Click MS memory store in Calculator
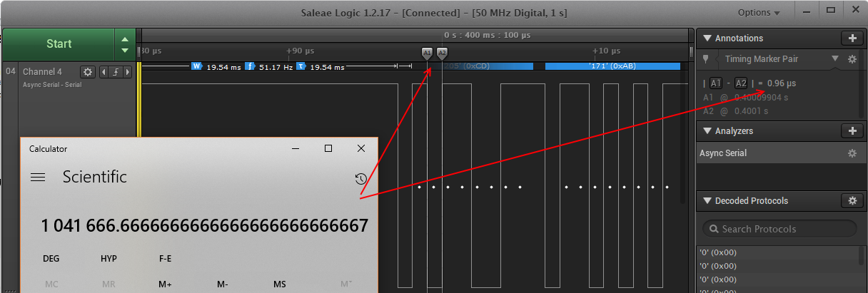 click(280, 284)
